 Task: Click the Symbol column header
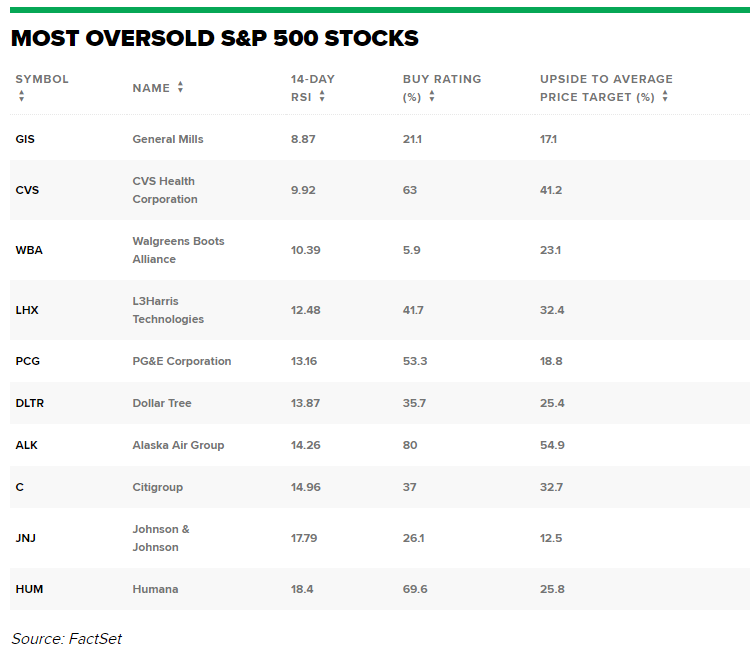[x=42, y=79]
